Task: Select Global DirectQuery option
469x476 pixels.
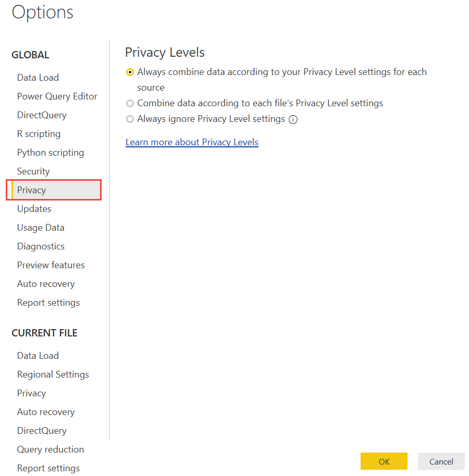Action: [x=42, y=115]
